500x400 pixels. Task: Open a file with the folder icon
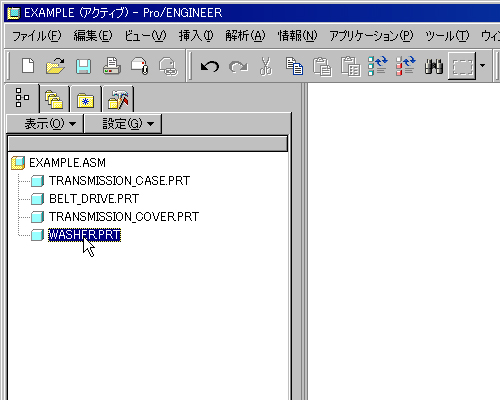pyautogui.click(x=55, y=66)
